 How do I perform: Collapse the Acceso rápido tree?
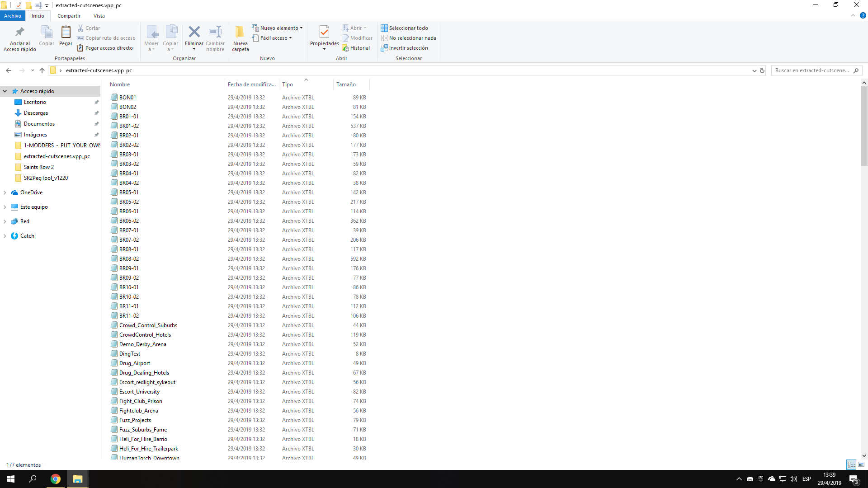coord(5,91)
